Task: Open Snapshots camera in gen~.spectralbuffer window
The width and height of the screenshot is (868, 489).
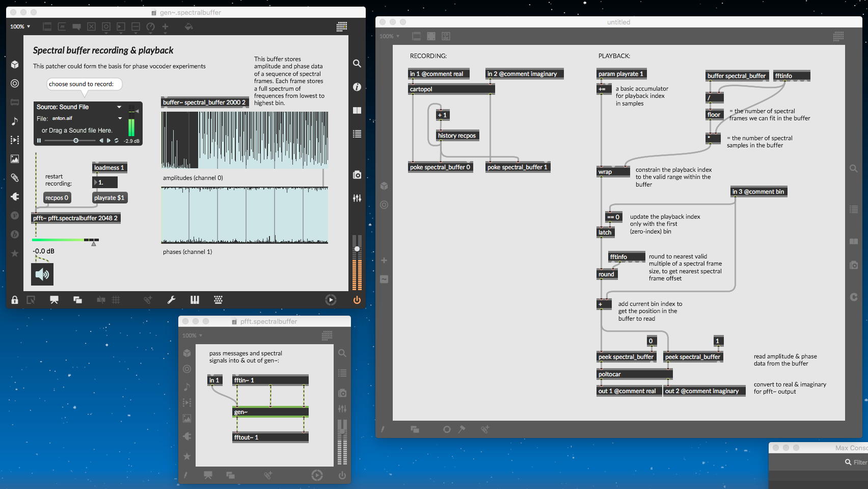Action: click(357, 175)
